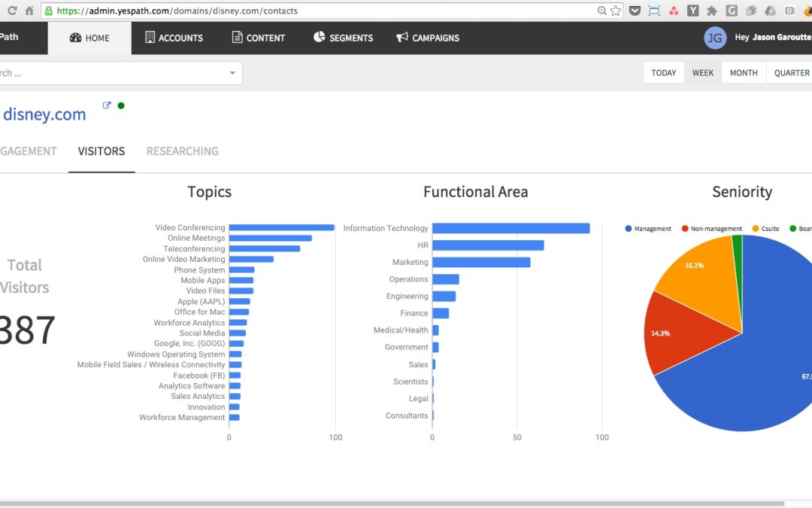Switch to the Engagement tab

29,151
